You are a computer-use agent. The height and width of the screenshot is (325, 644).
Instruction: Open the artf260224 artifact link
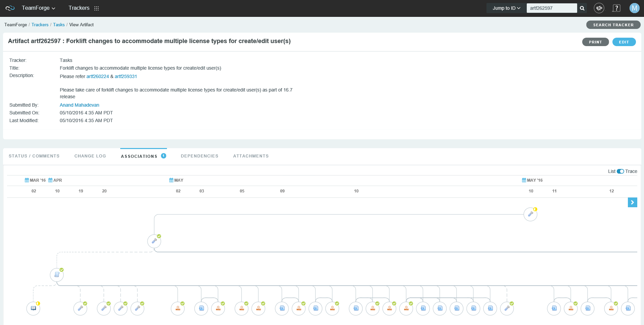(97, 76)
